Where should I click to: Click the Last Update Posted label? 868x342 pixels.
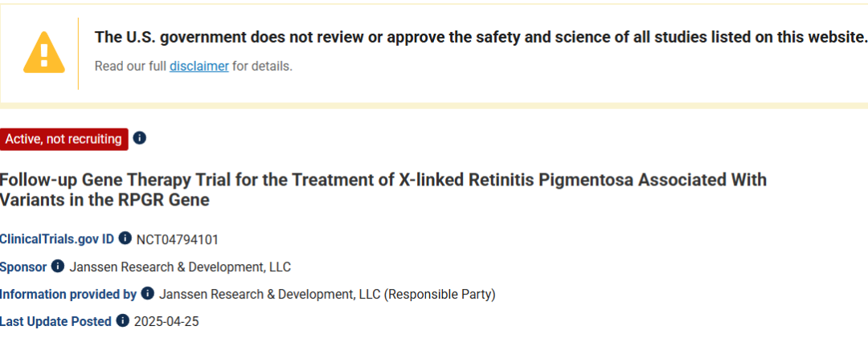pos(55,321)
